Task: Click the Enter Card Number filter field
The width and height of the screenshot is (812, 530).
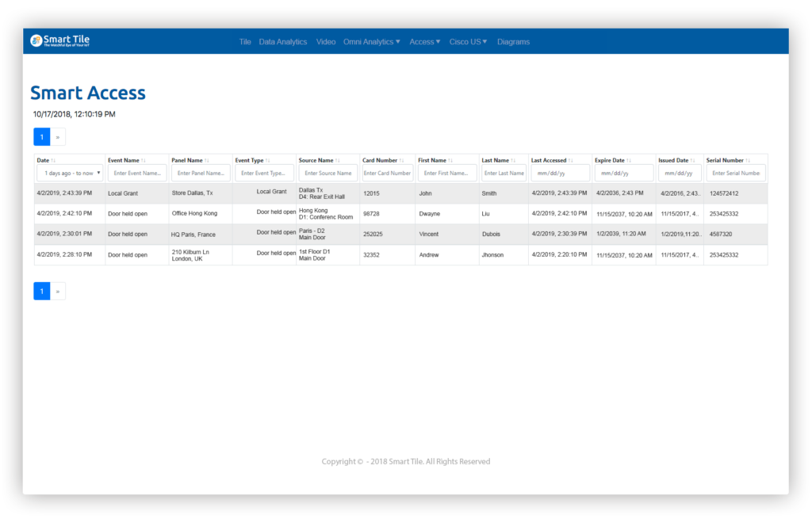Action: click(387, 172)
